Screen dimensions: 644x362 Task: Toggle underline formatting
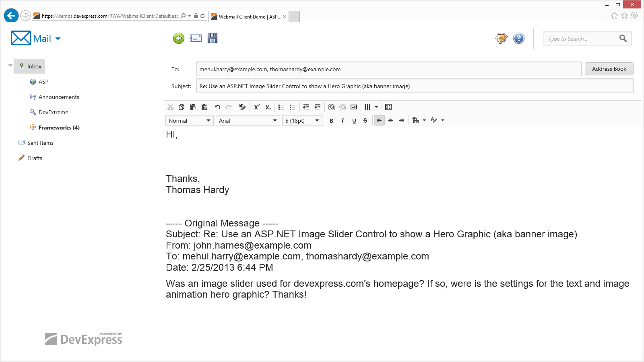(354, 121)
